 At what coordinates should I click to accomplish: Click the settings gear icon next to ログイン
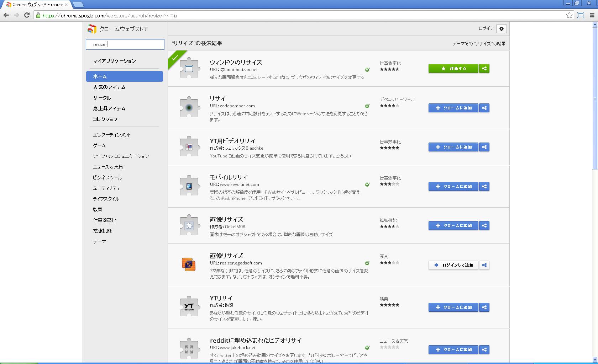(x=501, y=29)
